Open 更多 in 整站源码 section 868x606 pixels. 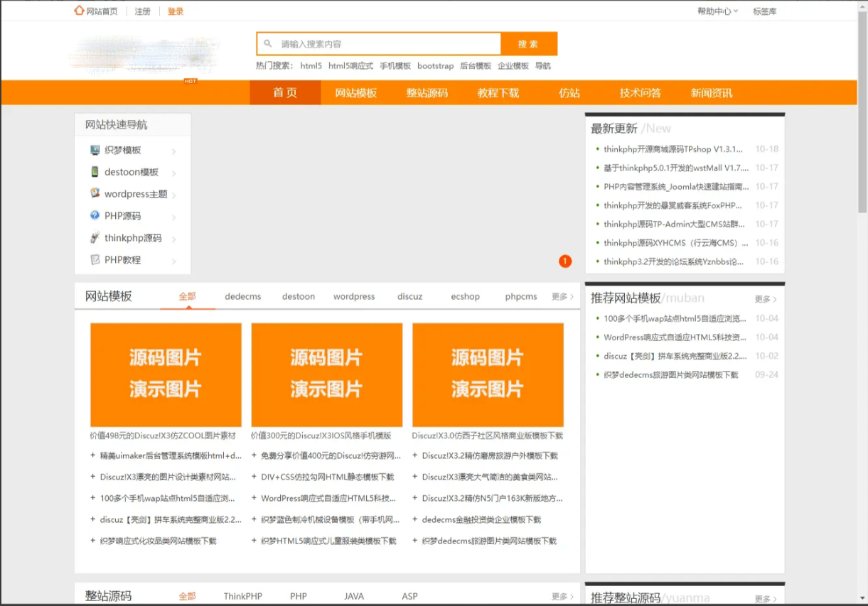click(562, 597)
